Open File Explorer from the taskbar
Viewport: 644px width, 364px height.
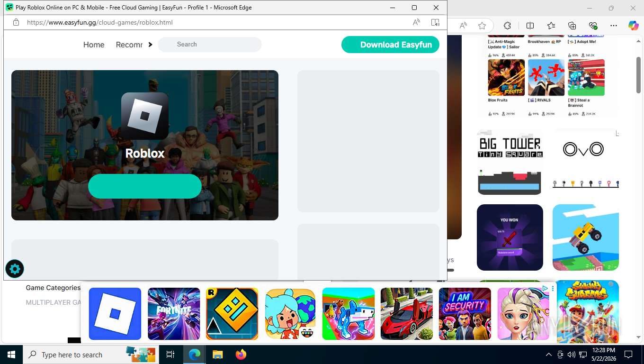point(217,355)
